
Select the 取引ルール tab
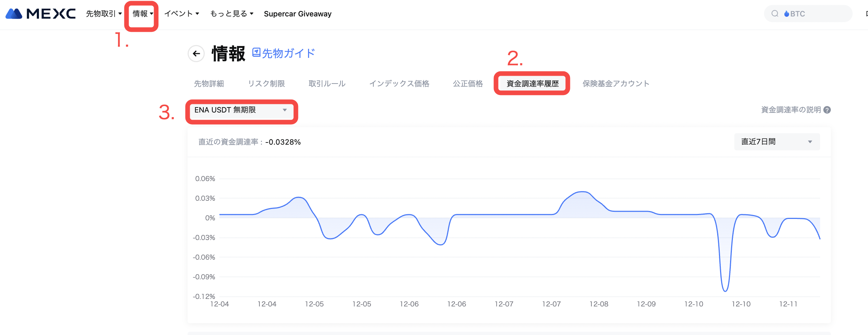pos(327,84)
